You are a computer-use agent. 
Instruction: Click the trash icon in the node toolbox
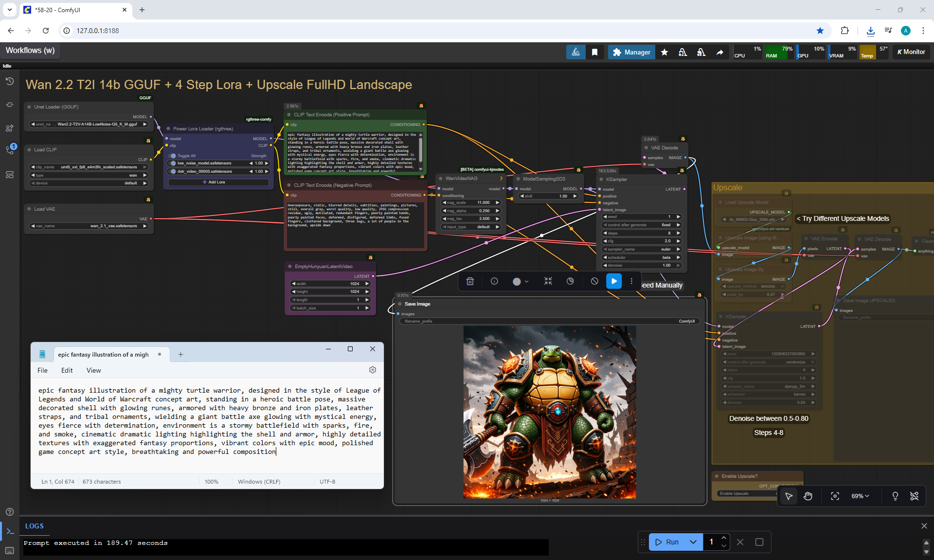tap(470, 281)
